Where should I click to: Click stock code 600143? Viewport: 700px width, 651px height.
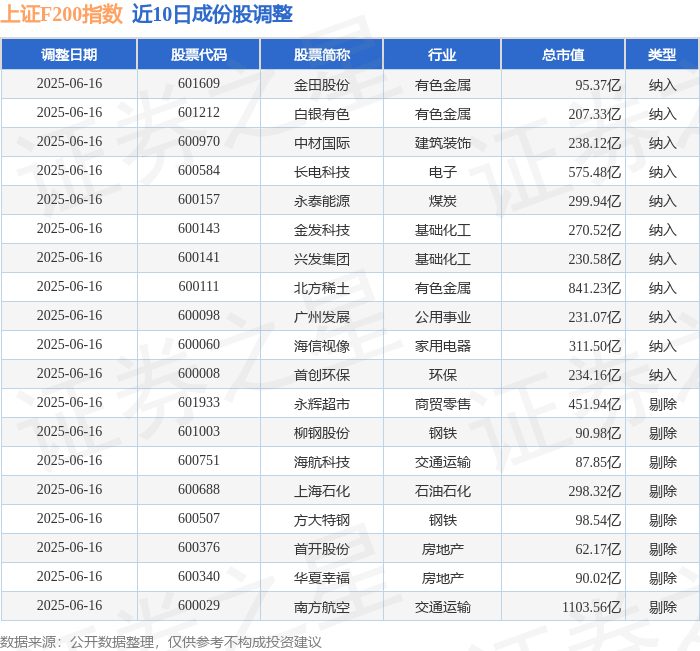pos(199,229)
